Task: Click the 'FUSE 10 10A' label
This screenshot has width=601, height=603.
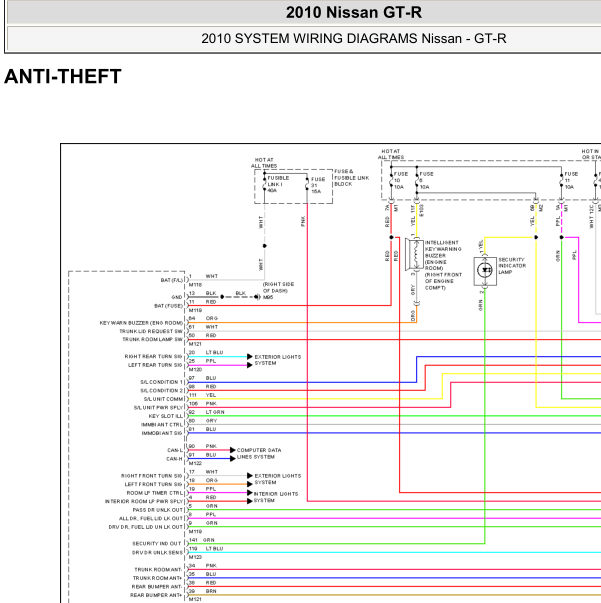Action: tap(401, 180)
